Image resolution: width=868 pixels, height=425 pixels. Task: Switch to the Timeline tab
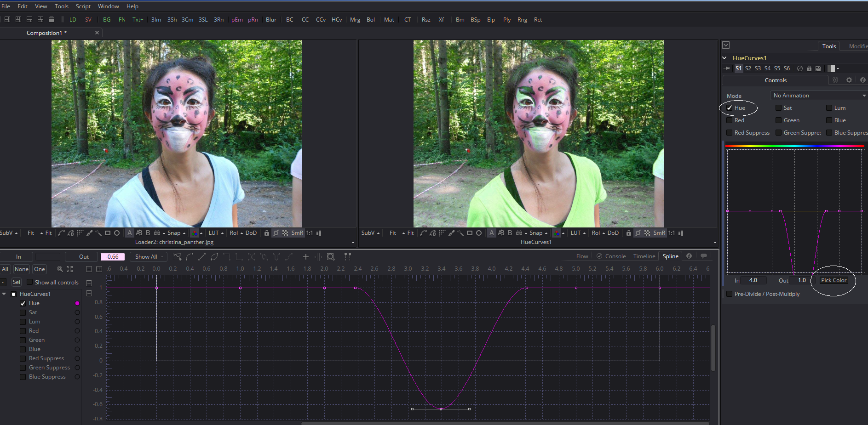tap(644, 256)
